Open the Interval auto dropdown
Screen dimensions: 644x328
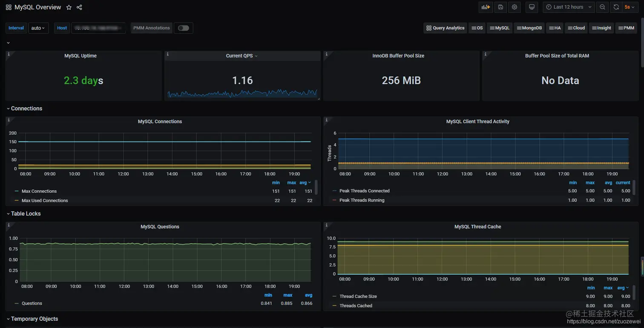pyautogui.click(x=38, y=28)
